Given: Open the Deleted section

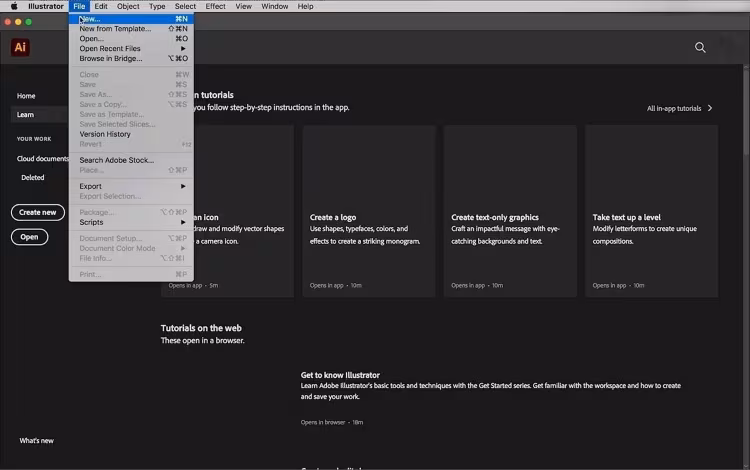Looking at the screenshot, I should (x=33, y=177).
